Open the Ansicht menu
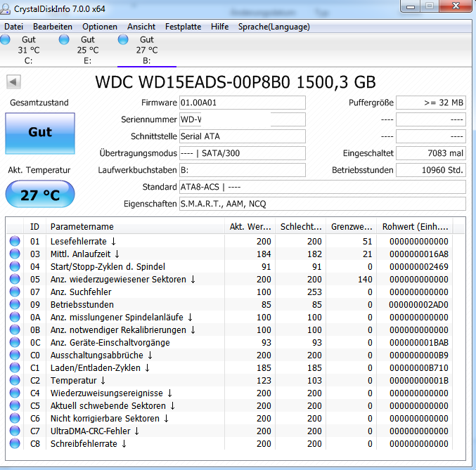This screenshot has height=470, width=476. point(141,27)
